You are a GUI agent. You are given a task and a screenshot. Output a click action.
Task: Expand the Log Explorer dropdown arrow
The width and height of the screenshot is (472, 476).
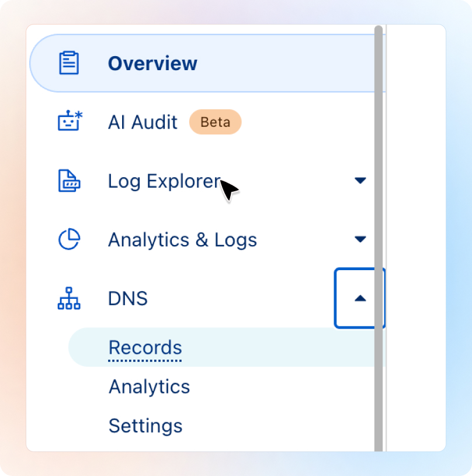(360, 180)
